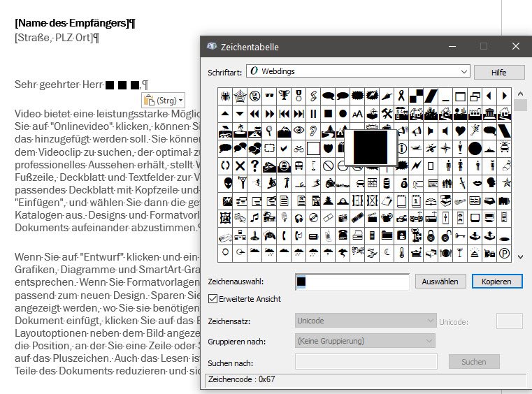Click the awareness ribbon symbol

click(x=401, y=96)
